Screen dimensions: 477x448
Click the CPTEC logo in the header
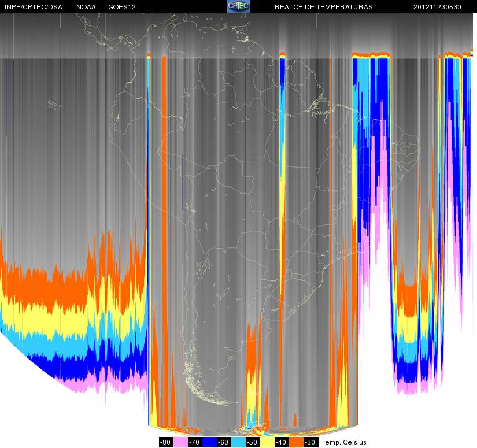239,6
